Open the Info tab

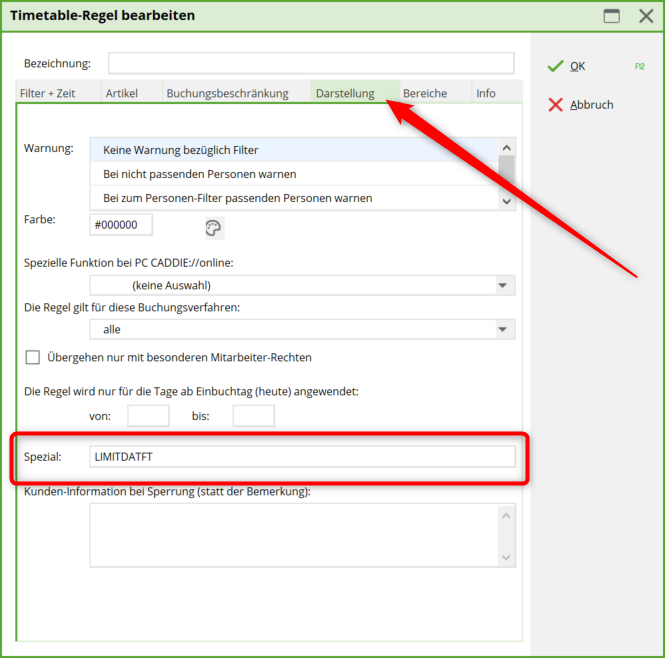[x=486, y=93]
